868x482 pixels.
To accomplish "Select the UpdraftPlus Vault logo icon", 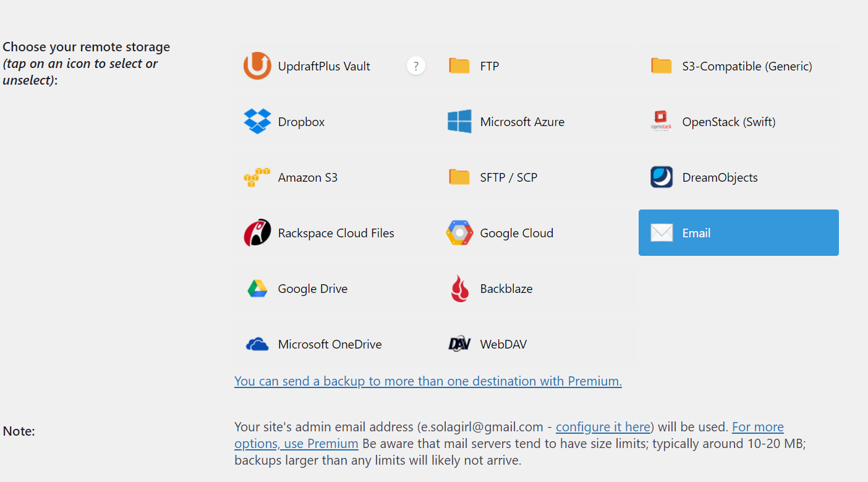I will coord(257,66).
